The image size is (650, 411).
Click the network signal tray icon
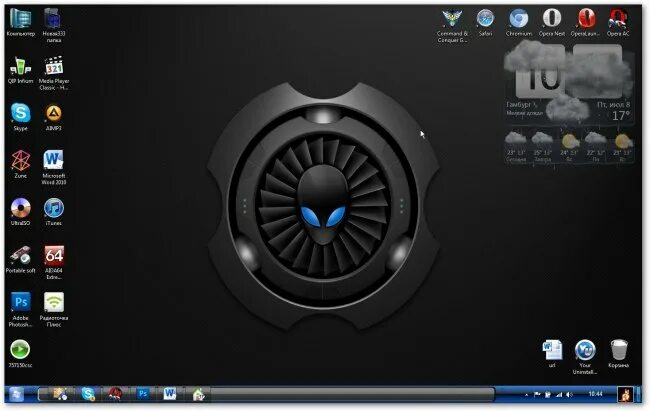pos(559,394)
